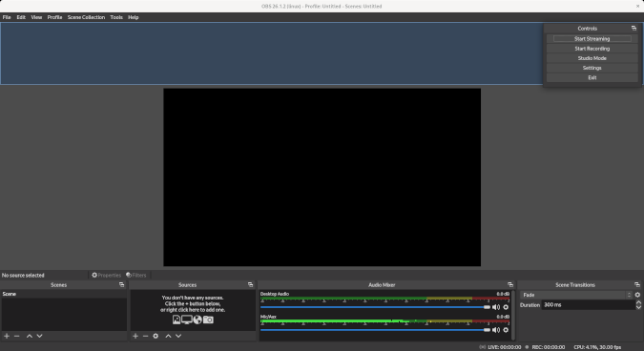
Task: Click the Properties button in source toolbar
Action: click(106, 275)
